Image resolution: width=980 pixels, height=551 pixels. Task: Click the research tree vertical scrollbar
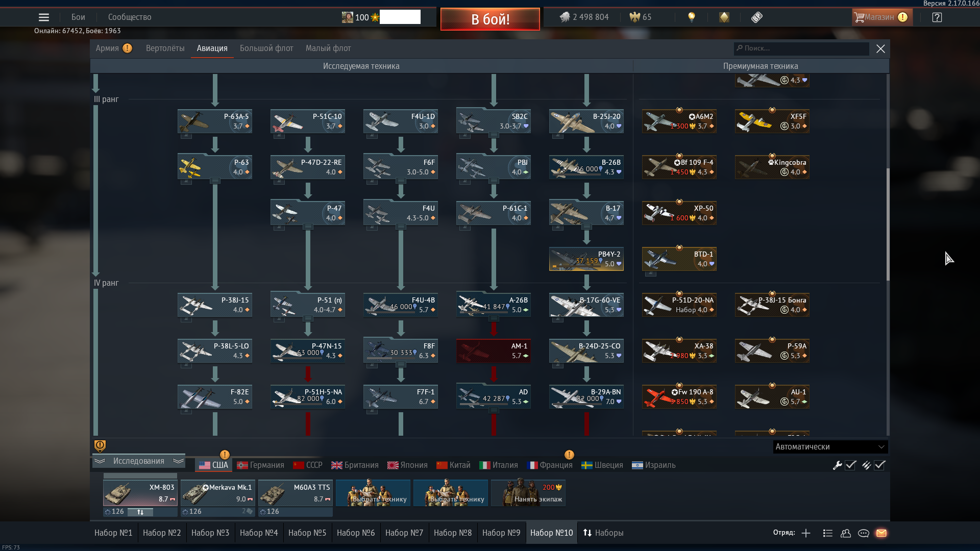(x=888, y=224)
